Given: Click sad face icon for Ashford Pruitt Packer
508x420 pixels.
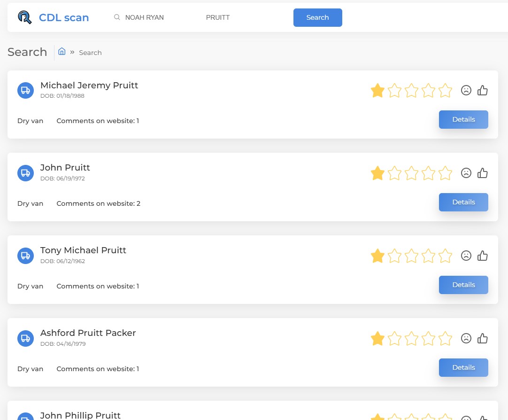Looking at the screenshot, I should [x=466, y=338].
